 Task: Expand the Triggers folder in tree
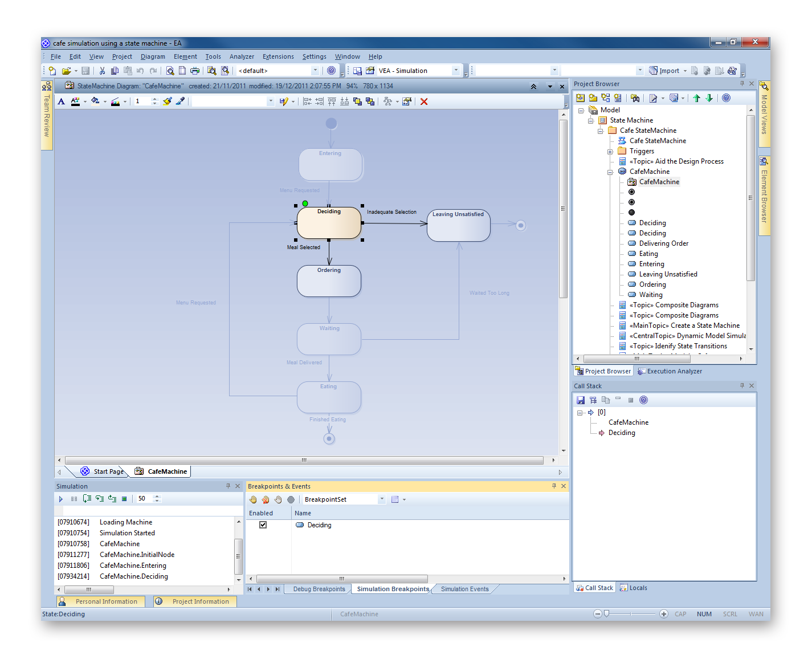(610, 152)
